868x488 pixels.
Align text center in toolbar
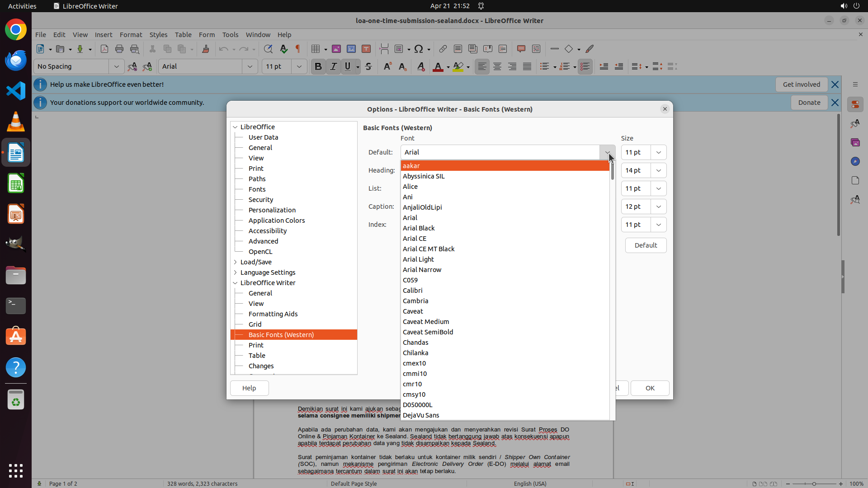coord(497,66)
